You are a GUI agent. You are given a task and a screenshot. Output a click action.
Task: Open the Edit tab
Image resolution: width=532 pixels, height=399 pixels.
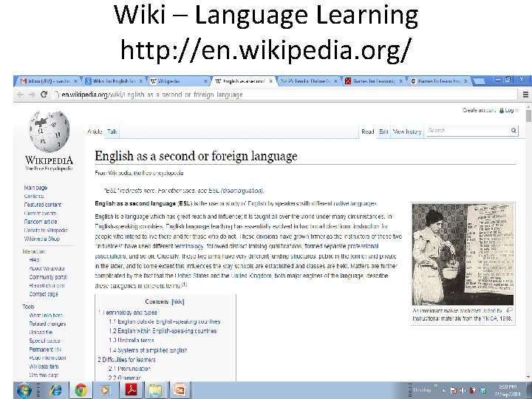click(x=383, y=132)
